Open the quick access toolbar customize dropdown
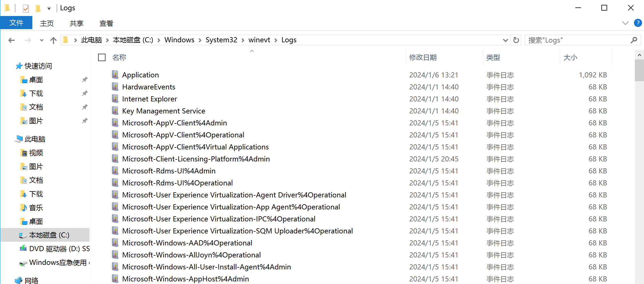644x284 pixels. pyautogui.click(x=49, y=8)
